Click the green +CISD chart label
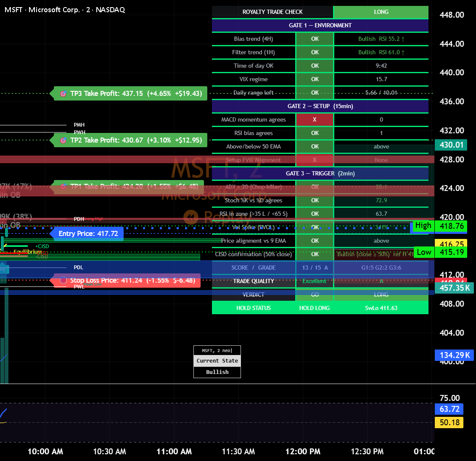 click(x=42, y=246)
